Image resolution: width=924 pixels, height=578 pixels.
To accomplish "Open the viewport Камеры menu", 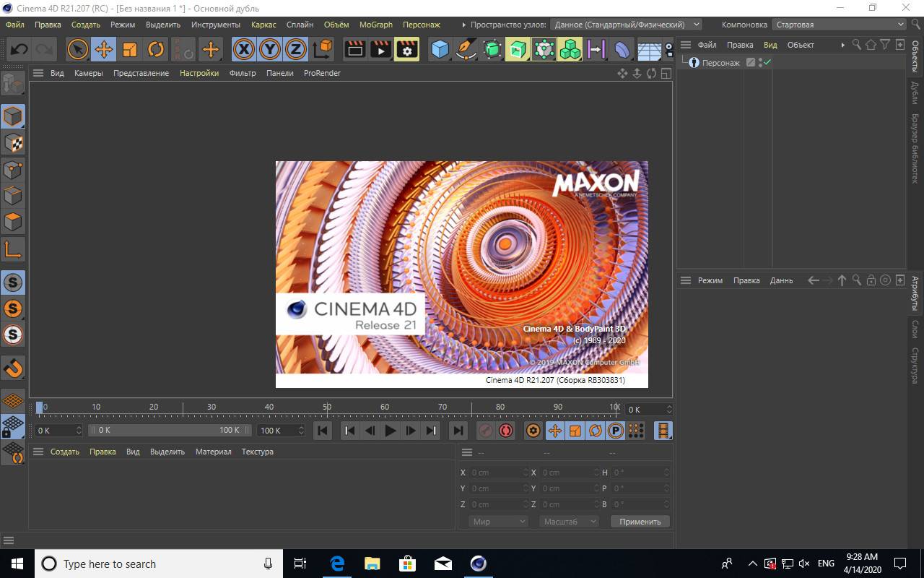I will coord(88,73).
